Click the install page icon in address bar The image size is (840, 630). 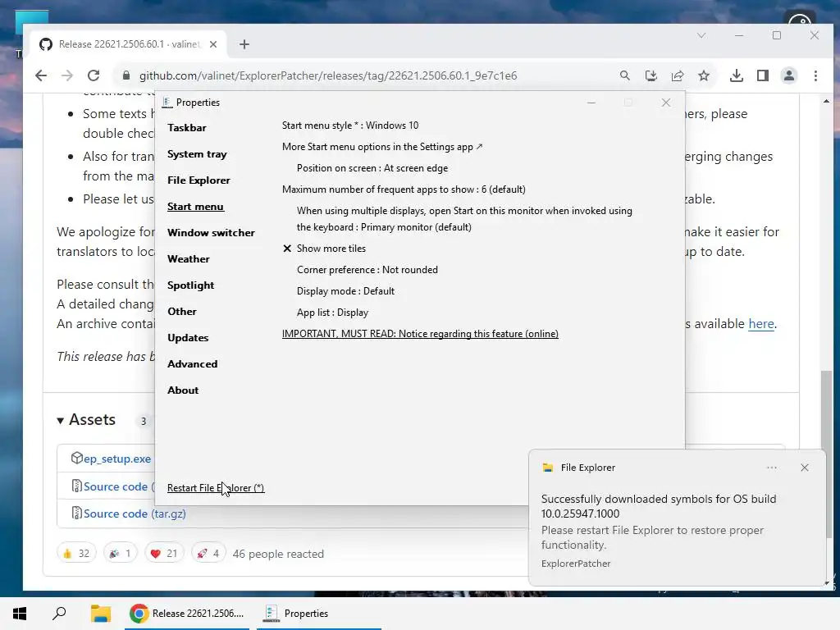651,75
